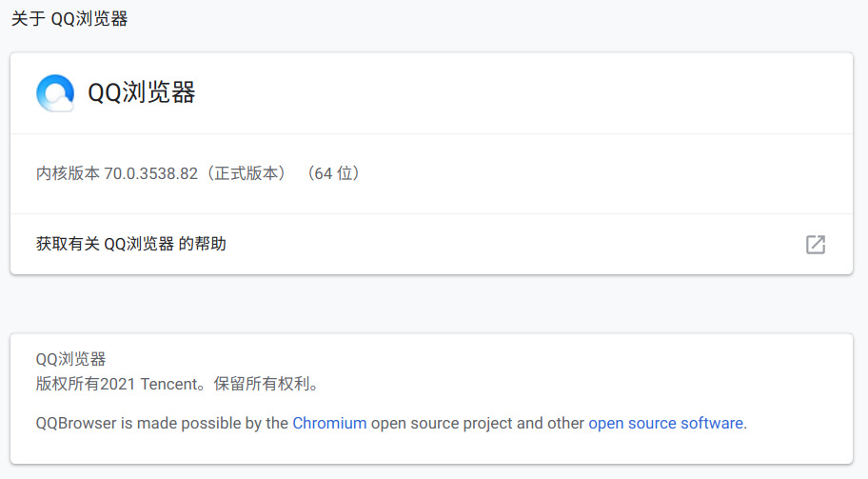Click the QQ浏览器 blue cloud logo
This screenshot has height=479, width=868.
pyautogui.click(x=55, y=93)
